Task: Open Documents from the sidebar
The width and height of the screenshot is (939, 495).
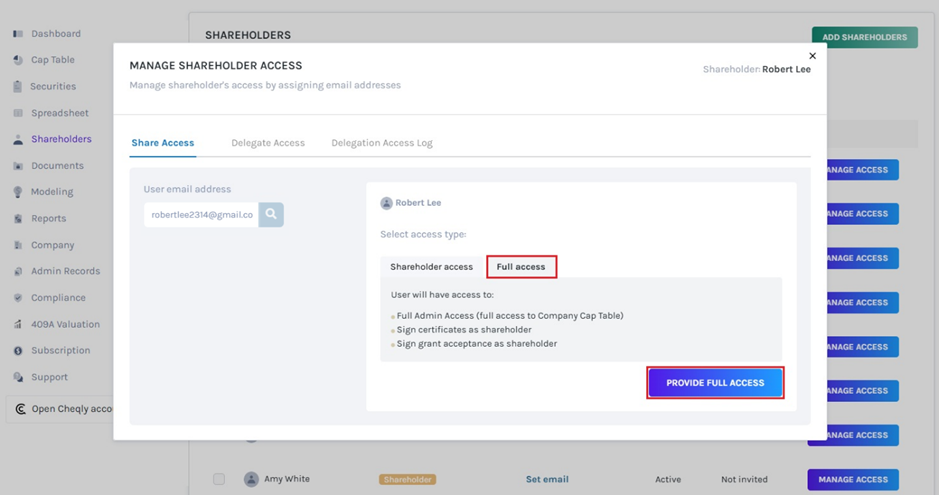Action: [57, 166]
